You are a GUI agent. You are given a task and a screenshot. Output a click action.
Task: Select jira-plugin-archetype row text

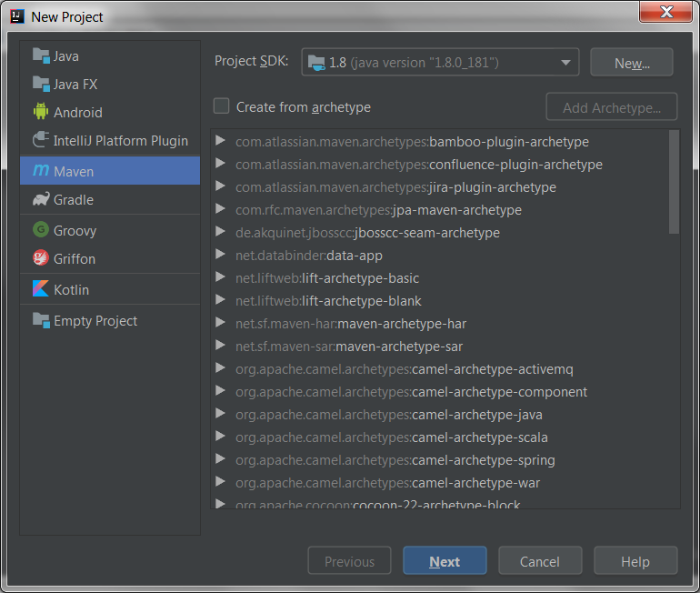click(x=395, y=187)
